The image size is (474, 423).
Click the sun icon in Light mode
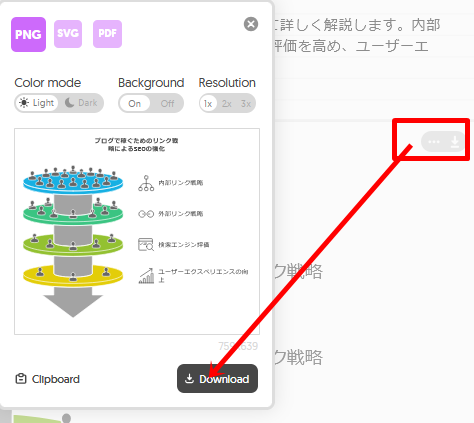pos(24,103)
